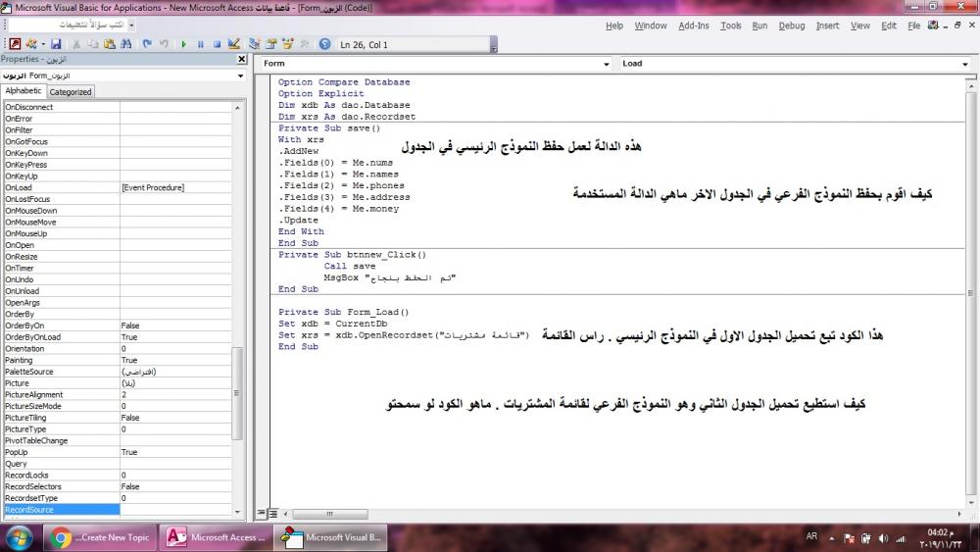Open the help search box dropdown arrow
980x552 pixels.
click(x=131, y=25)
